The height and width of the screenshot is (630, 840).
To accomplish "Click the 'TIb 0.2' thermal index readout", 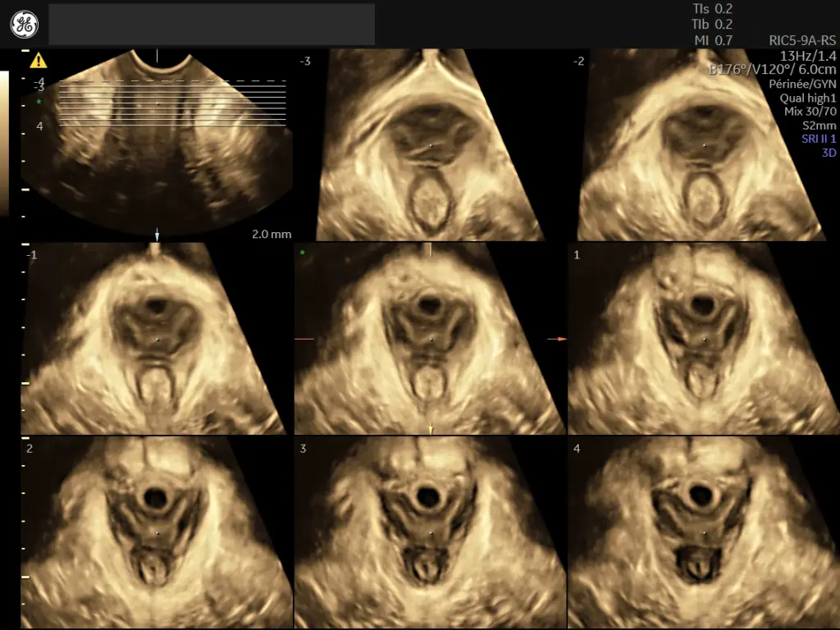I will tap(711, 24).
